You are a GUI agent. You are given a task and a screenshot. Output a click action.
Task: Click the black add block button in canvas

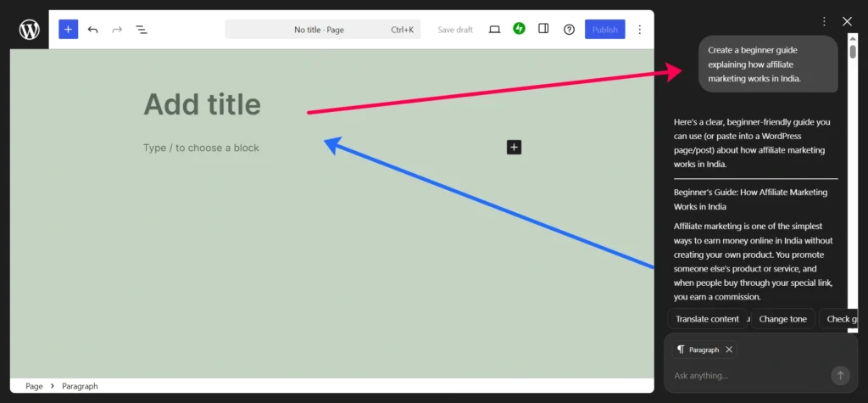click(514, 148)
